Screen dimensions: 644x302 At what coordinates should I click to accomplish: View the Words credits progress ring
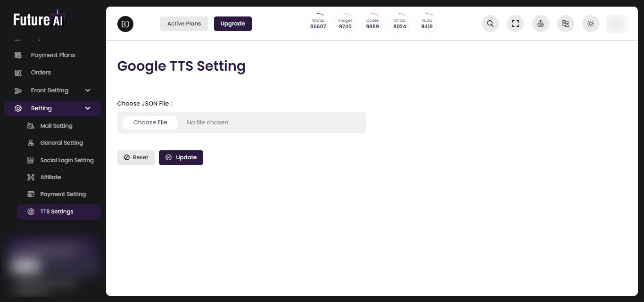coord(318,23)
